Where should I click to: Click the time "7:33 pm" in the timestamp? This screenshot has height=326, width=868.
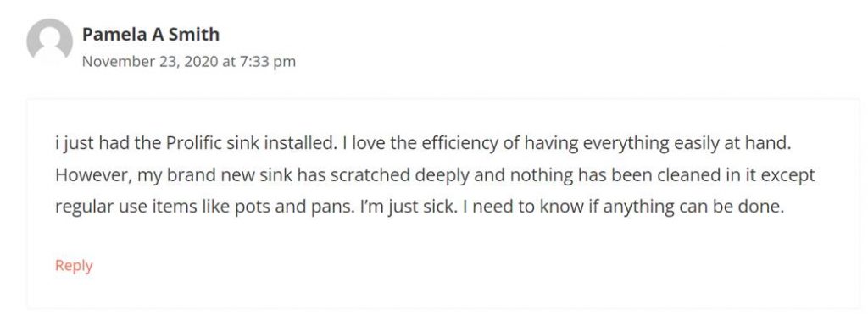268,61
